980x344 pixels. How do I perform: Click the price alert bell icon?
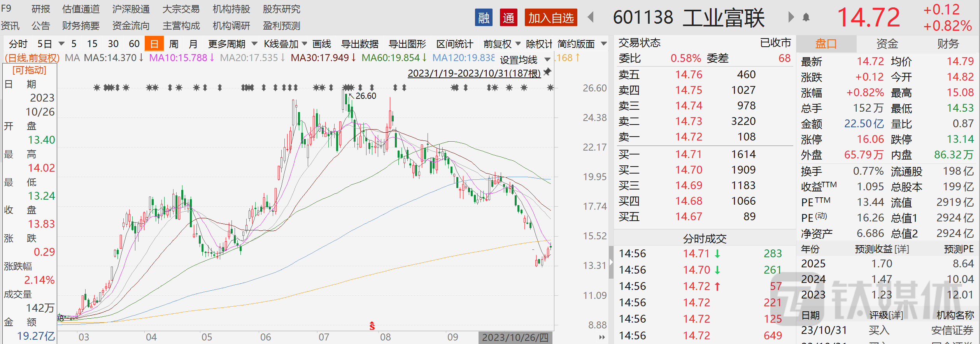pos(806,18)
